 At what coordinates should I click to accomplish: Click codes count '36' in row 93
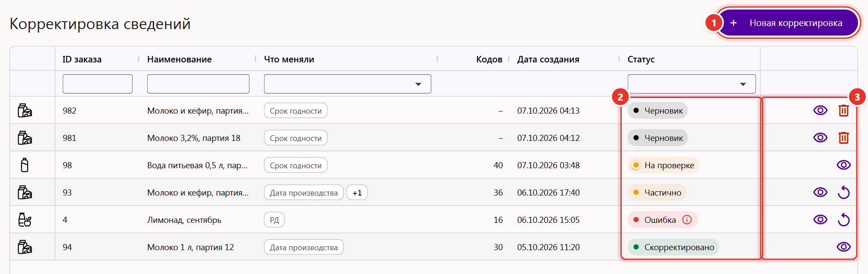[498, 192]
